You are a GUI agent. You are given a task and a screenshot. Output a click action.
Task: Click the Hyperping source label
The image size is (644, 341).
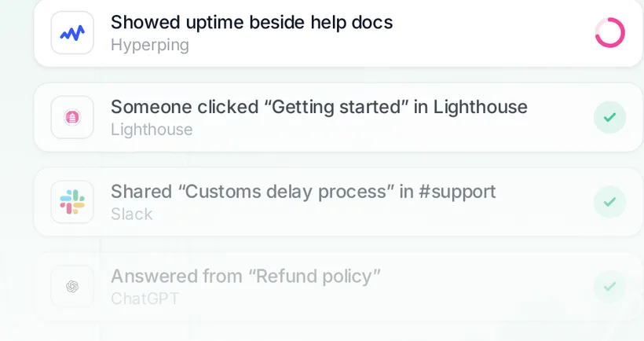(x=150, y=46)
